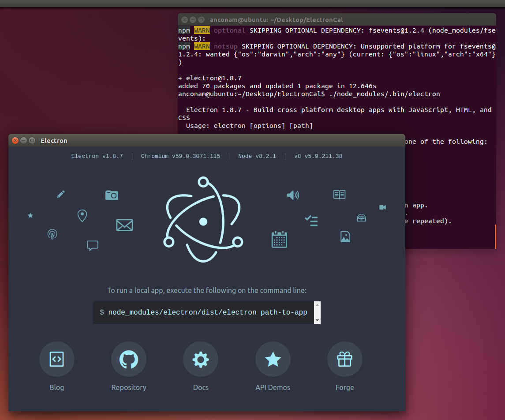Click the Chromium v59.0.3071.115 version text
The image size is (505, 420).
click(180, 156)
